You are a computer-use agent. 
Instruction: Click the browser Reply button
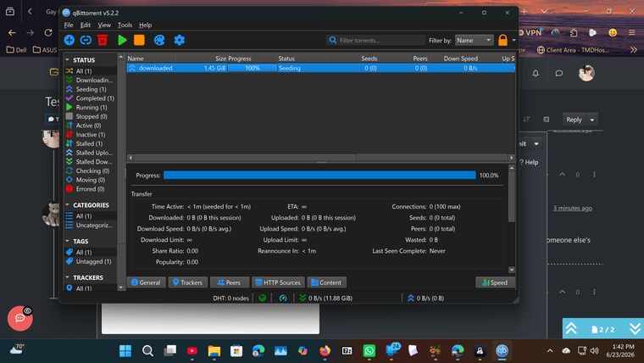pos(574,120)
